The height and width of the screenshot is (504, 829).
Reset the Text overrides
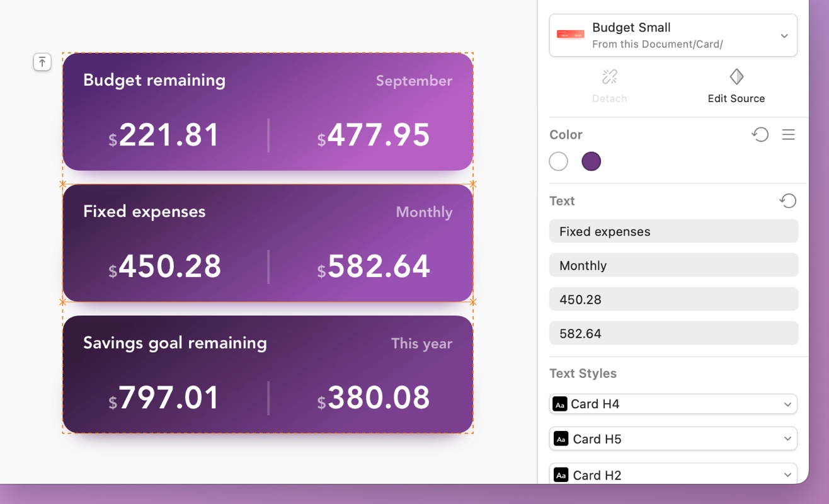point(788,201)
